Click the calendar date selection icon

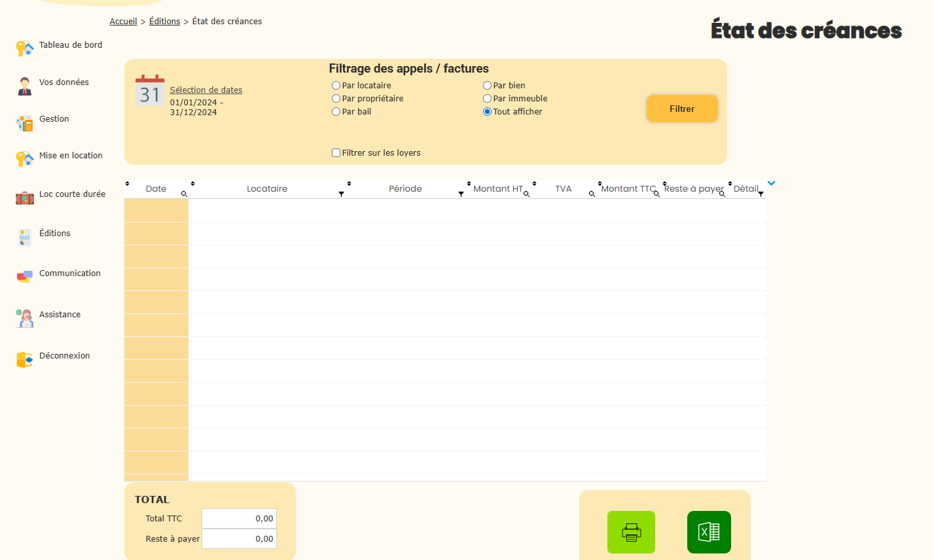(150, 91)
